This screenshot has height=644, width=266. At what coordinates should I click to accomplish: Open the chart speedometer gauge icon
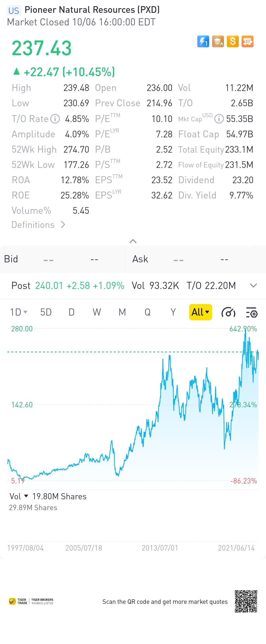point(228,312)
